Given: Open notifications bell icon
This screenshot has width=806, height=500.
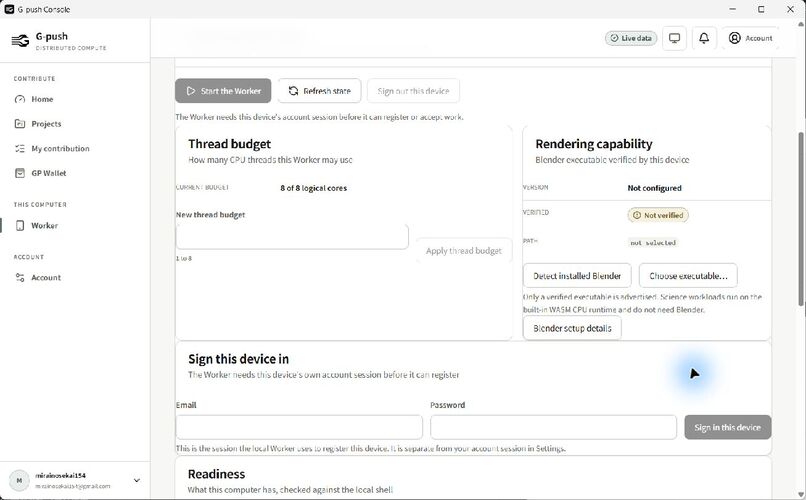Looking at the screenshot, I should (x=704, y=38).
